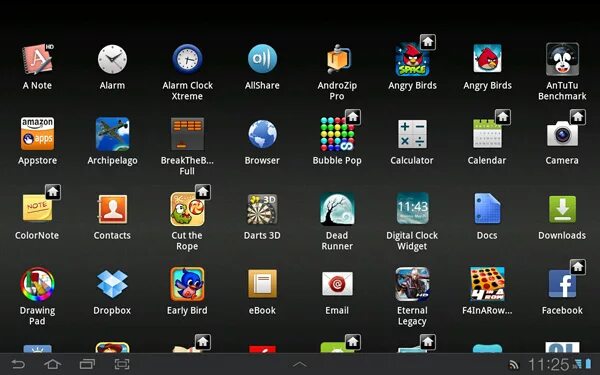Open the F4InARow game
Image resolution: width=600 pixels, height=375 pixels.
tap(487, 284)
